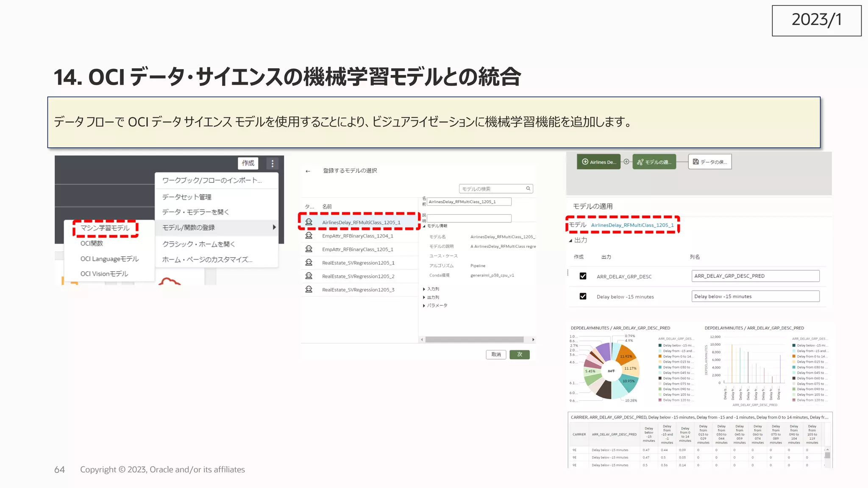Screen dimensions: 868x488
Task: Click table vertical scrollbar up arrow
Action: click(x=827, y=449)
